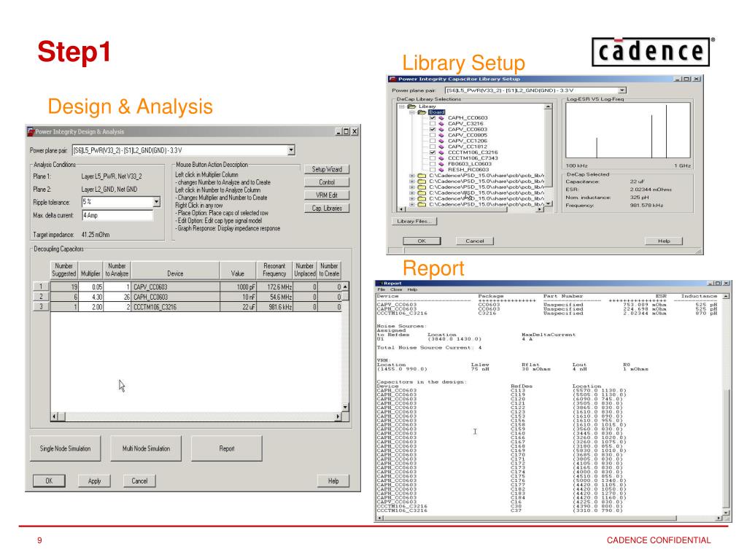Image resolution: width=747 pixels, height=560 pixels.
Task: Click the Report button
Action: [x=227, y=448]
